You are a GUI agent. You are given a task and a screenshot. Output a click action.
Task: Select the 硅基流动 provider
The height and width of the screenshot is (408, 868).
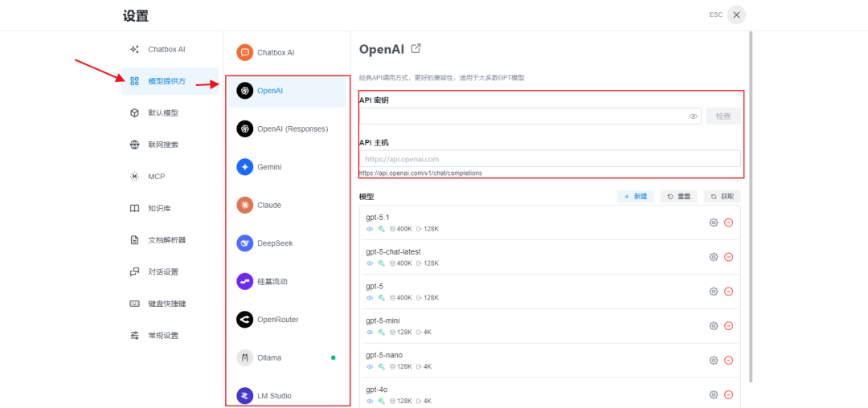[287, 281]
